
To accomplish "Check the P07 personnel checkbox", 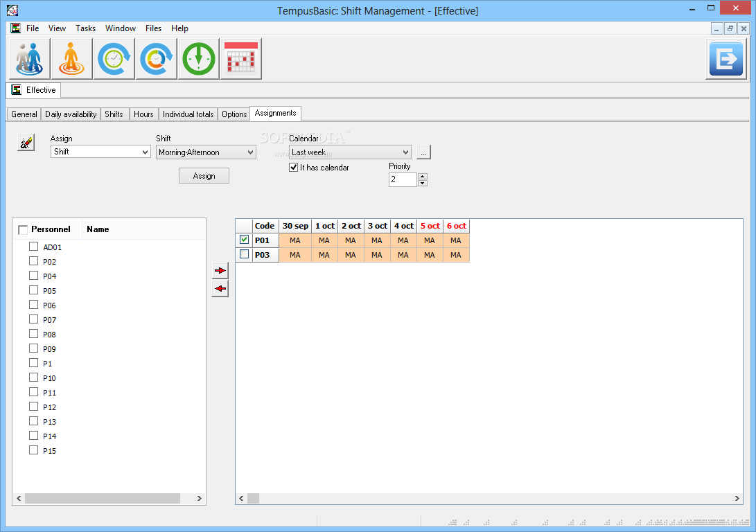I will tap(33, 319).
